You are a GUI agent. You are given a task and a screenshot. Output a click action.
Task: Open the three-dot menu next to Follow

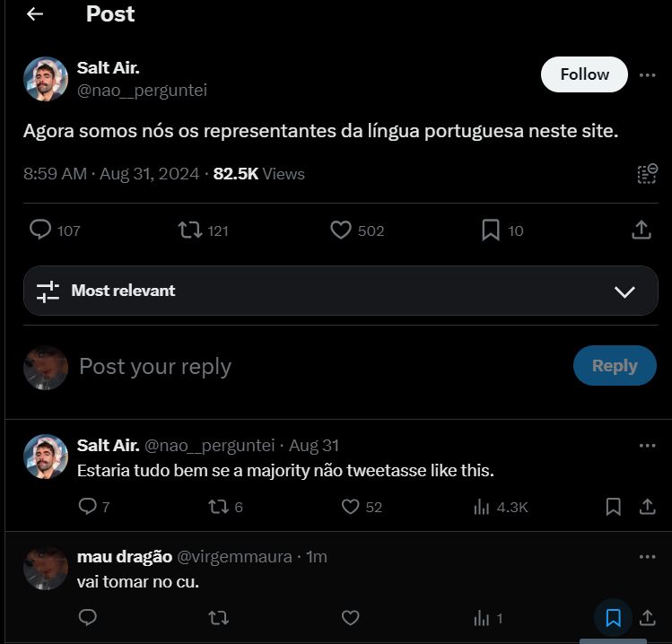pos(647,75)
